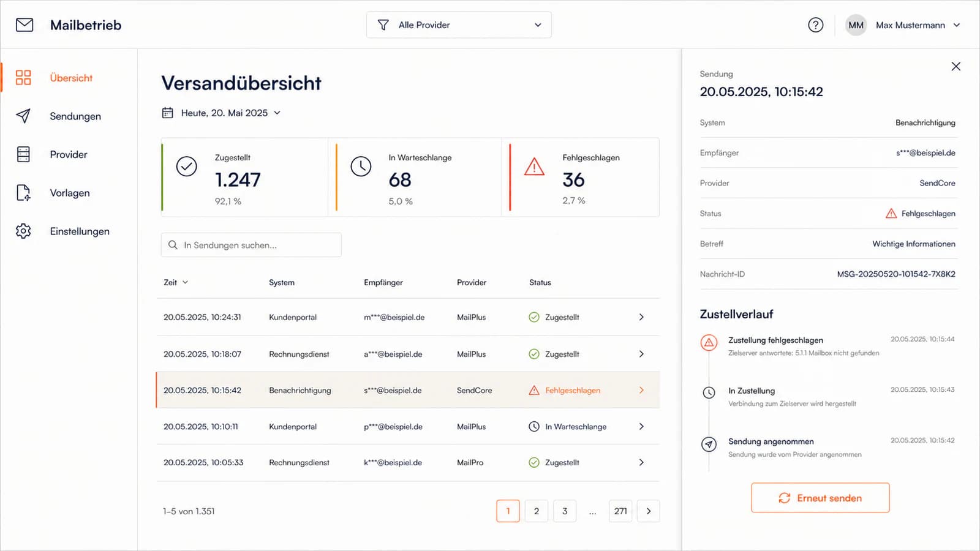
Task: Open Einstellungen in the sidebar
Action: click(69, 231)
